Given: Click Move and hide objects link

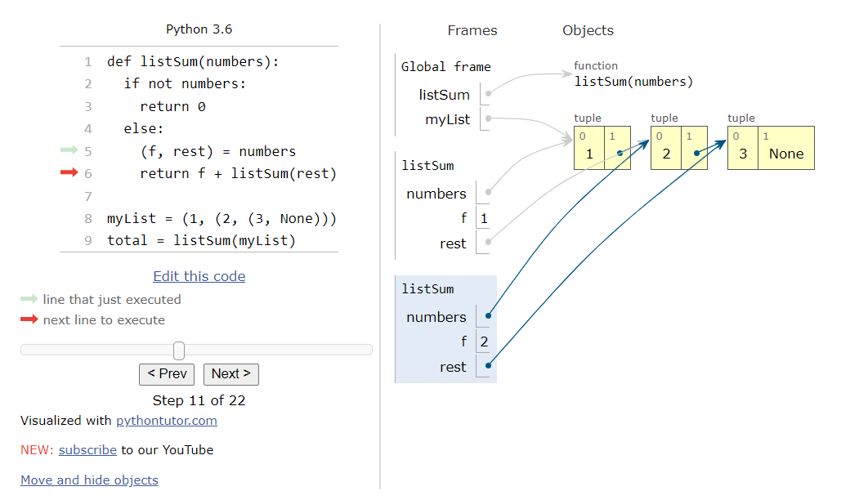Looking at the screenshot, I should tap(89, 480).
